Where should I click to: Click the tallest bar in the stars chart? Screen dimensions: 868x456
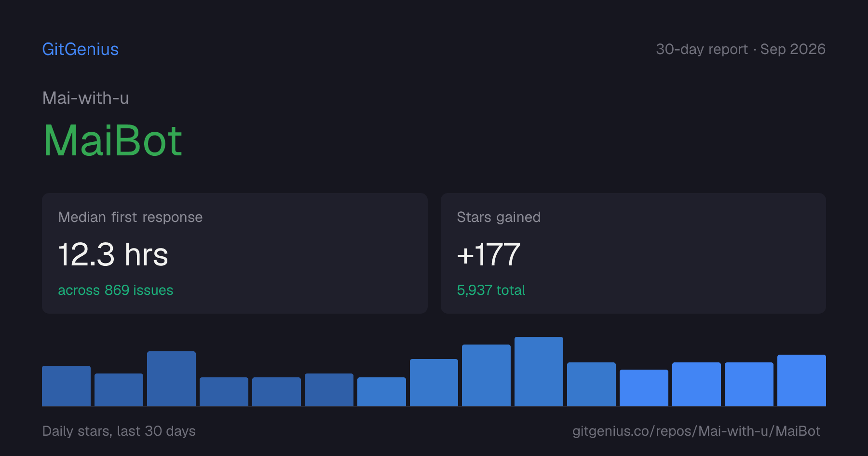tap(539, 372)
